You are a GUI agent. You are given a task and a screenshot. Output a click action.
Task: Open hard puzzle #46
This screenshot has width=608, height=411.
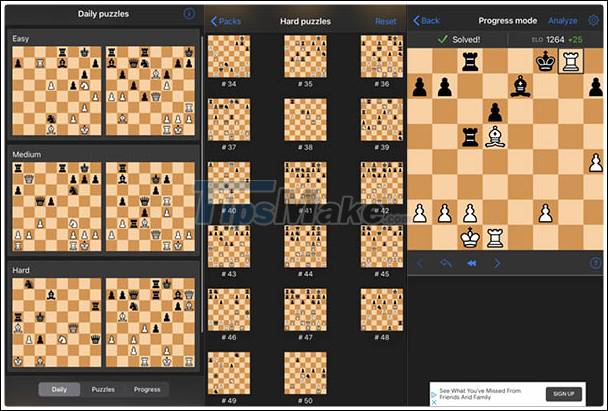point(229,310)
